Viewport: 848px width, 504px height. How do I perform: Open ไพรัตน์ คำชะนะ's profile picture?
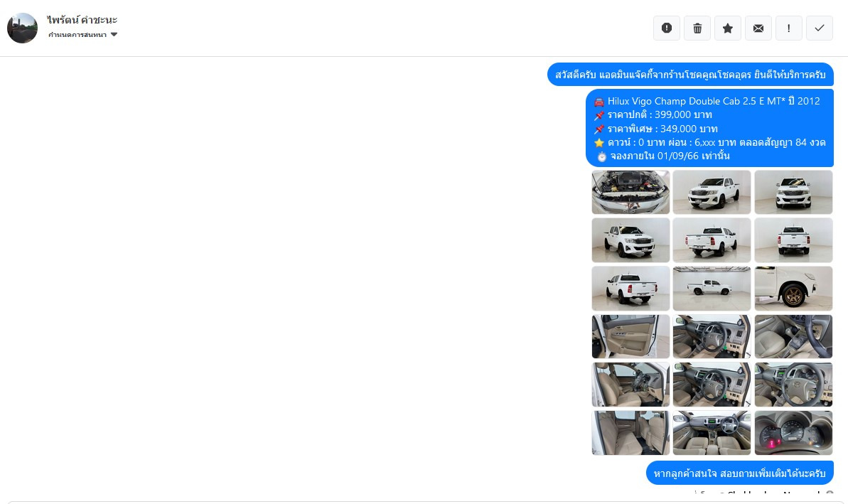pyautogui.click(x=22, y=28)
